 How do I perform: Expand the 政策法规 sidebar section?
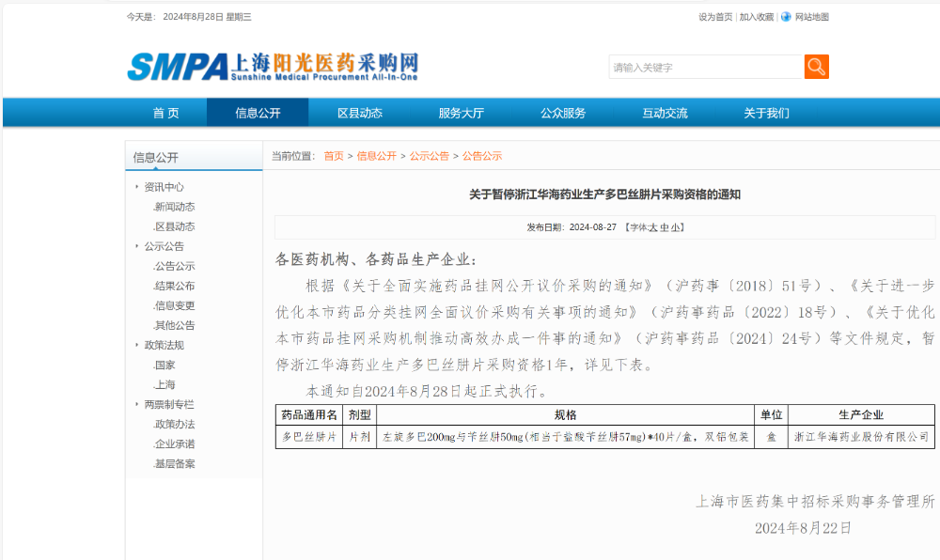tap(164, 345)
